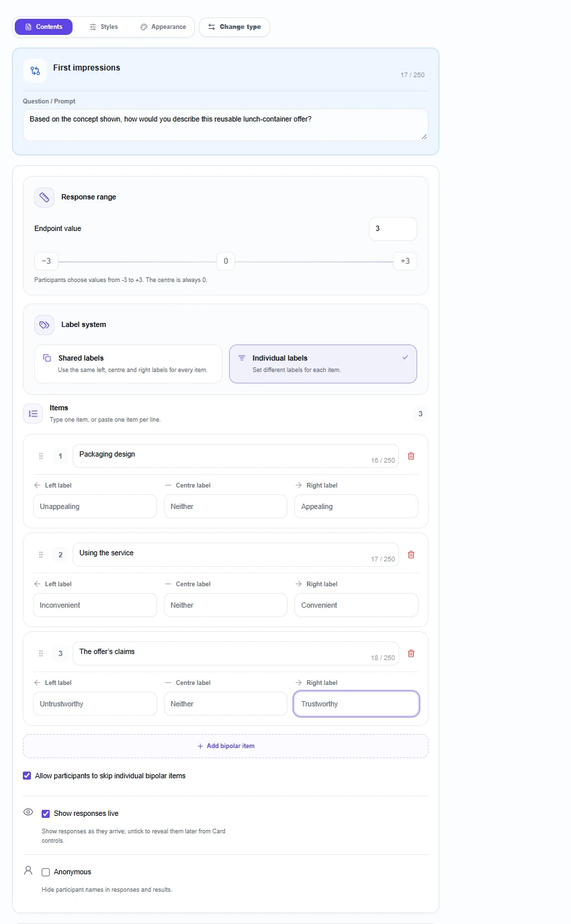Click the −3 range endpoint value
This screenshot has height=924, width=571.
[46, 261]
